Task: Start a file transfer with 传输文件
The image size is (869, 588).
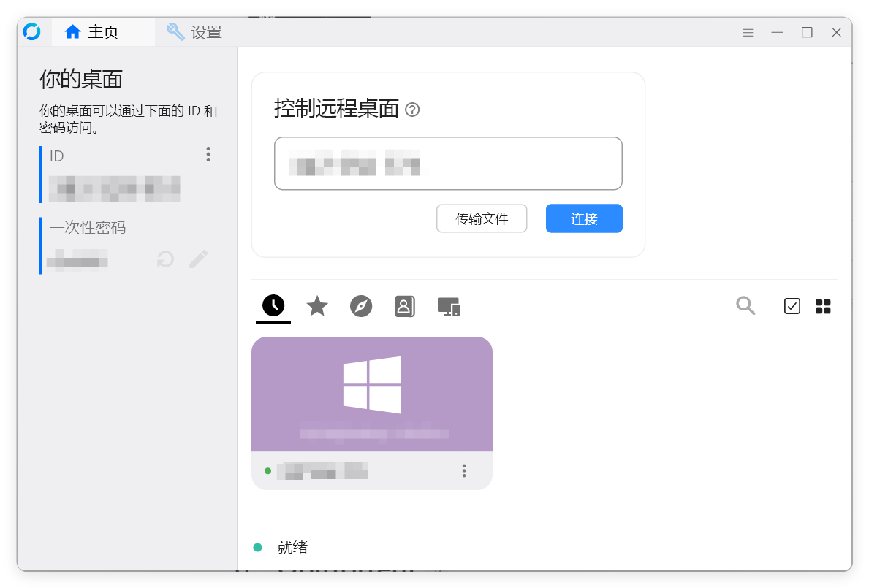Action: pos(481,218)
